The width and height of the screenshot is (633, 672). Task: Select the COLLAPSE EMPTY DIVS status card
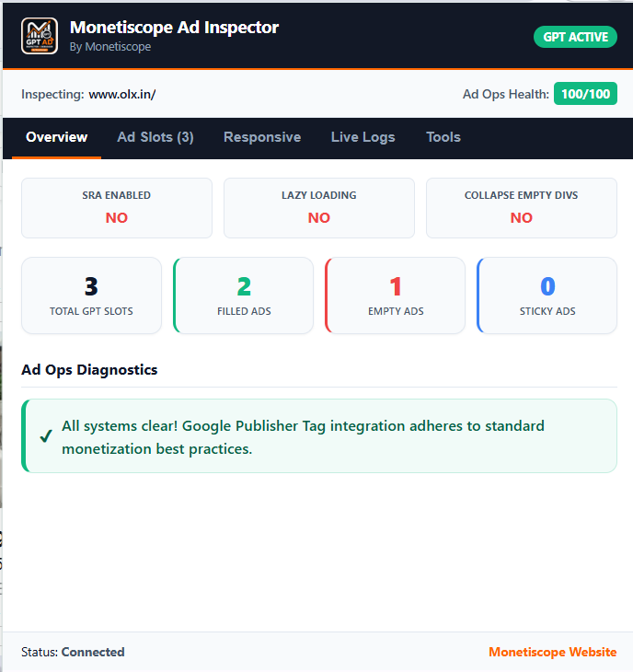click(x=522, y=208)
